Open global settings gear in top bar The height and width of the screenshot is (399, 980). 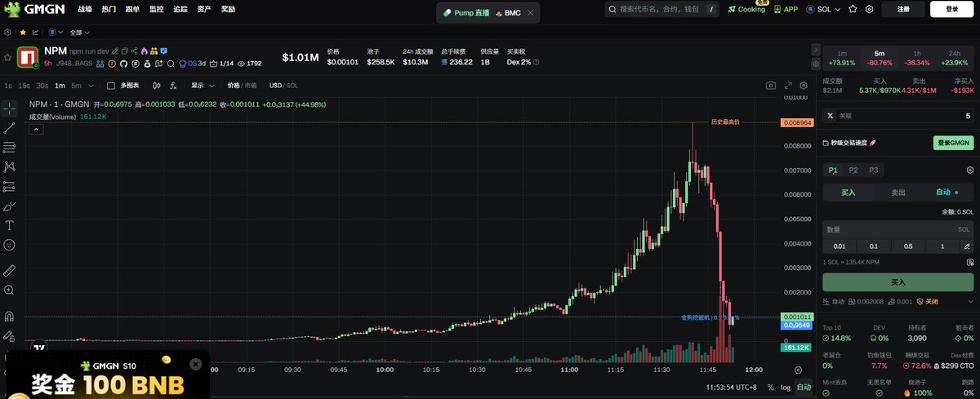(869, 9)
